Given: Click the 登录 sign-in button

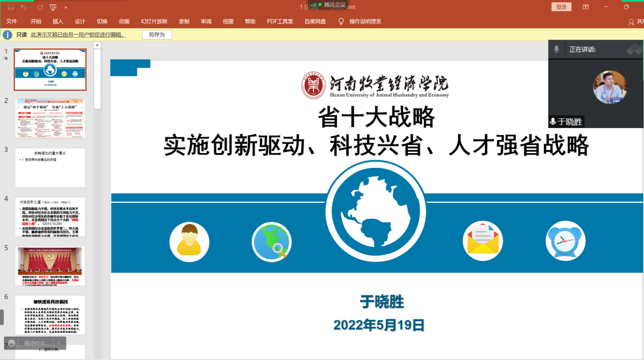Looking at the screenshot, I should tap(561, 7).
